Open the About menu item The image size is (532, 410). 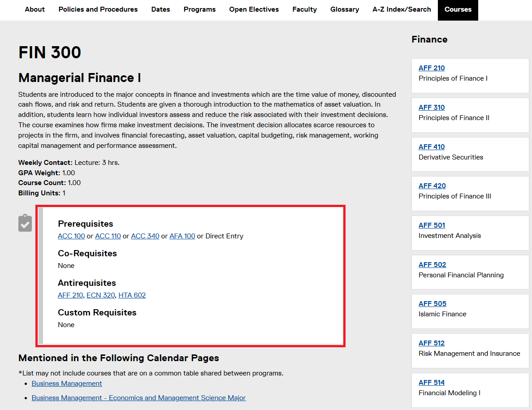(x=35, y=9)
